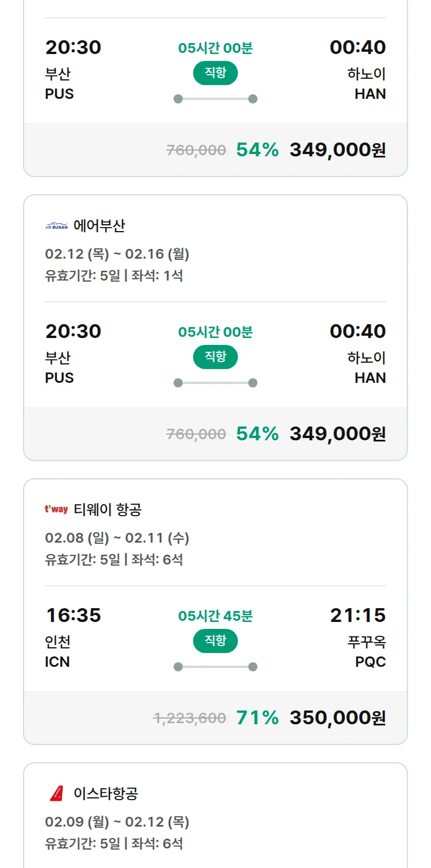The height and width of the screenshot is (868, 431).
Task: Tap the 02.09 (월) ~ 02.12 (목) date range
Action: [x=117, y=822]
